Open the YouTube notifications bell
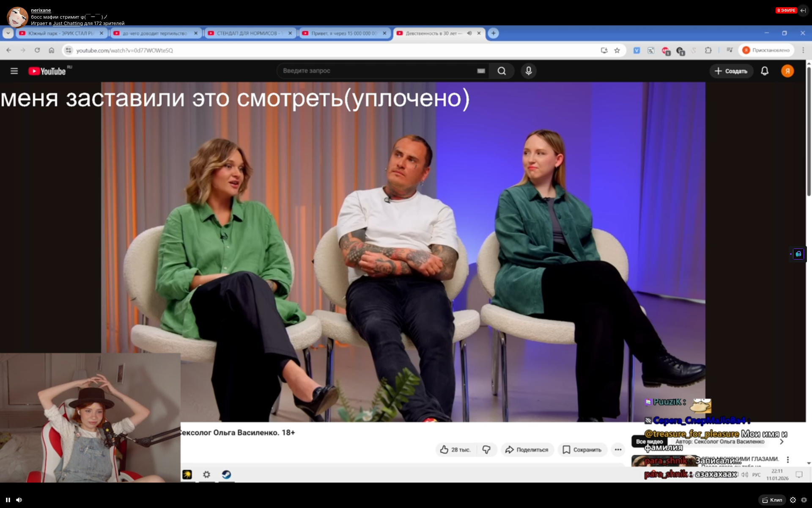 [764, 71]
